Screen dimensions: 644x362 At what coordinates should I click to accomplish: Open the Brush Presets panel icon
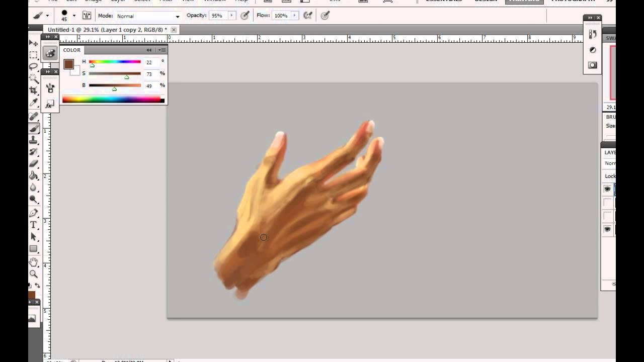click(x=50, y=88)
